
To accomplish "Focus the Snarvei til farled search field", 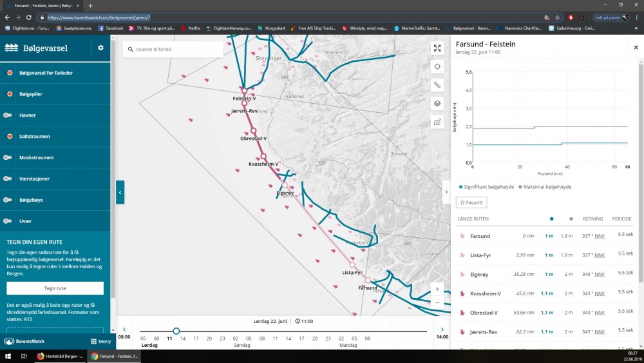I will 173,50.
